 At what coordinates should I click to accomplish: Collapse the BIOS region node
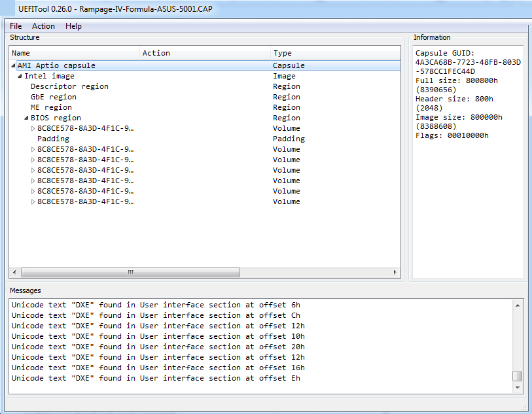tap(26, 118)
